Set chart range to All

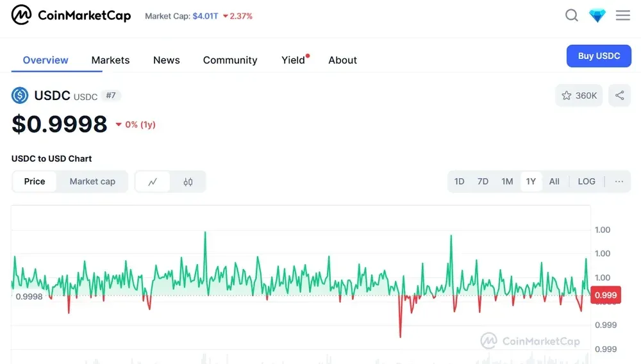coord(554,181)
